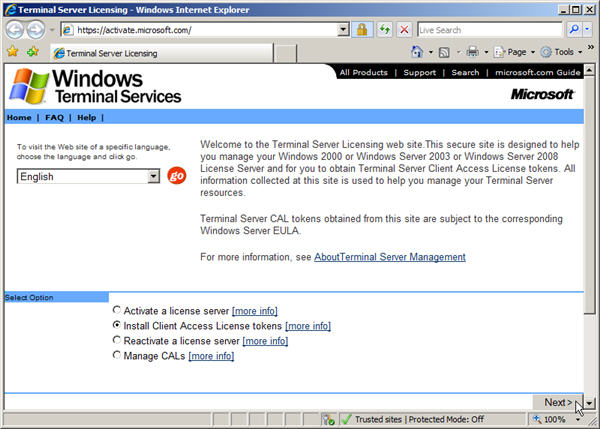Open the English language dropdown
Viewport: 600px width, 429px height.
[x=88, y=176]
